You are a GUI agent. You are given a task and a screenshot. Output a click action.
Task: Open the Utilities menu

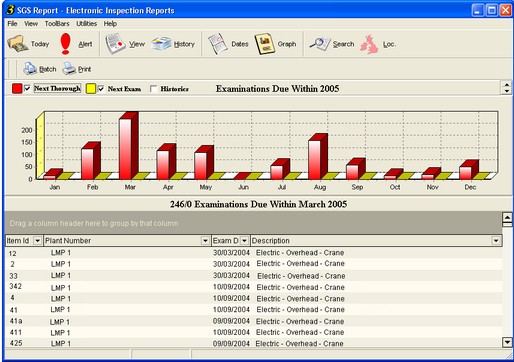pyautogui.click(x=87, y=24)
